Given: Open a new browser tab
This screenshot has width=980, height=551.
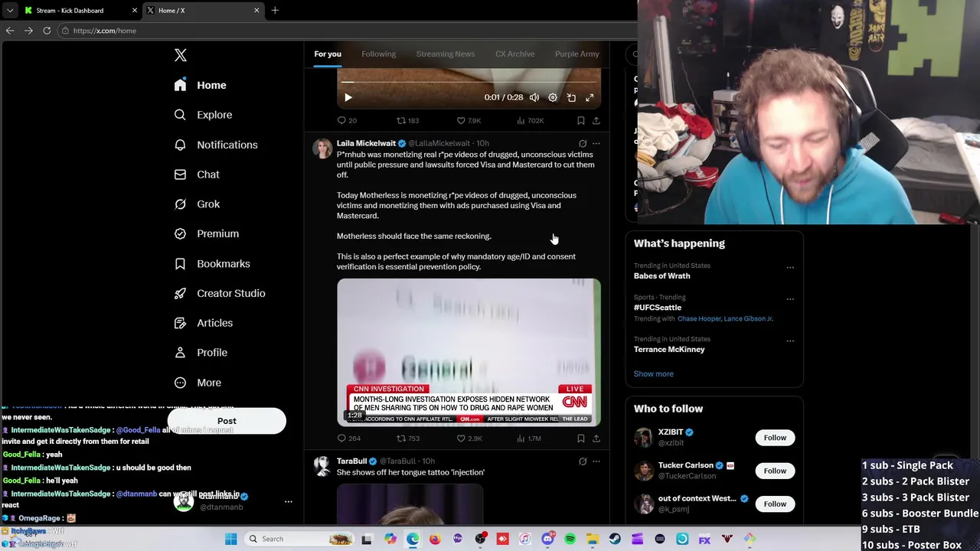Looking at the screenshot, I should 275,11.
